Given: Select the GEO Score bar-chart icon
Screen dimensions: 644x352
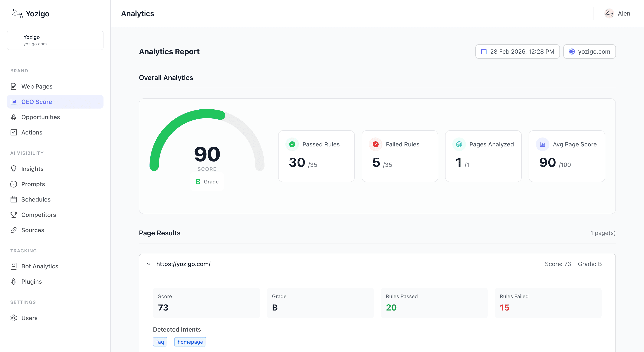Looking at the screenshot, I should (x=14, y=102).
